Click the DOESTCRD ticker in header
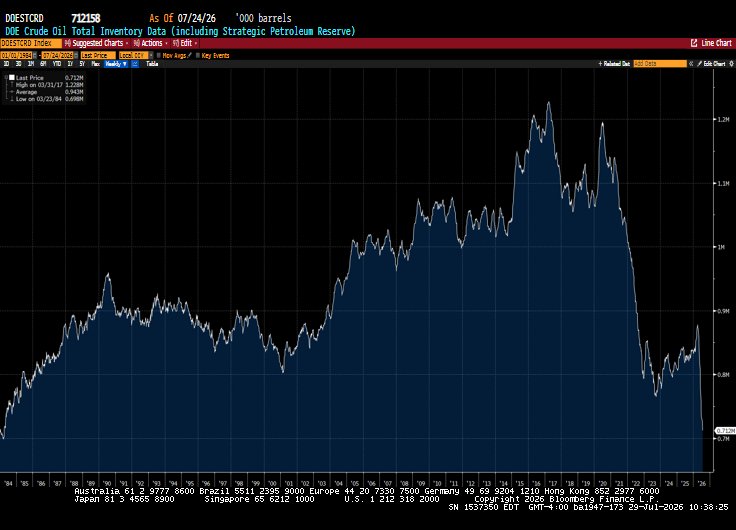 [x=24, y=18]
